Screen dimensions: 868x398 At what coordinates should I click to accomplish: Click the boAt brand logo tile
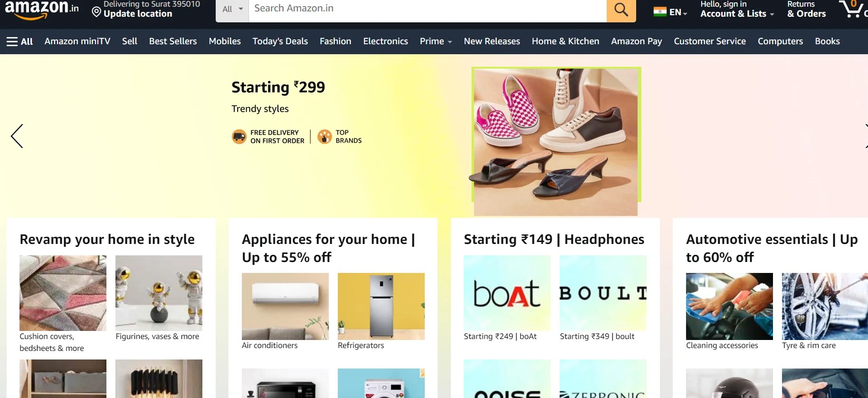(507, 293)
